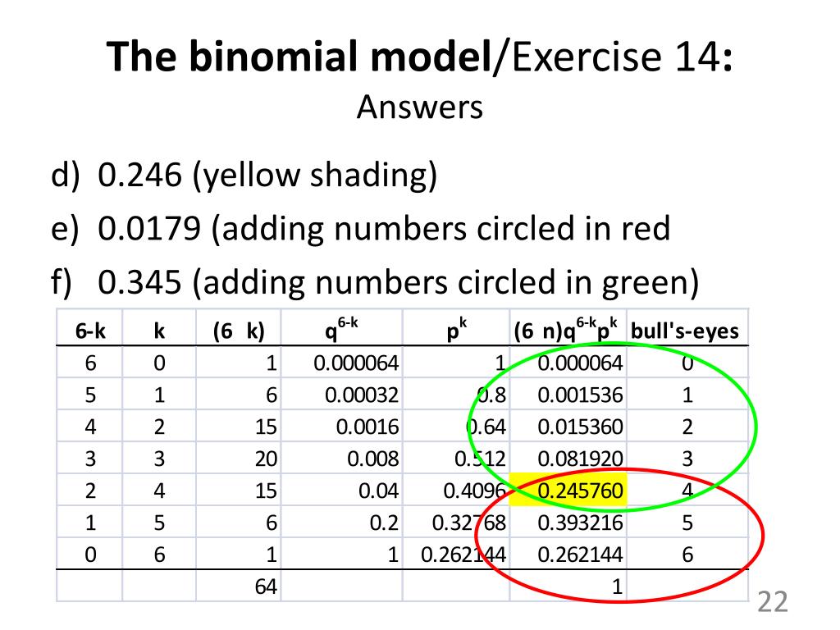Click cell value 0.393216
The image size is (840, 630).
[580, 523]
